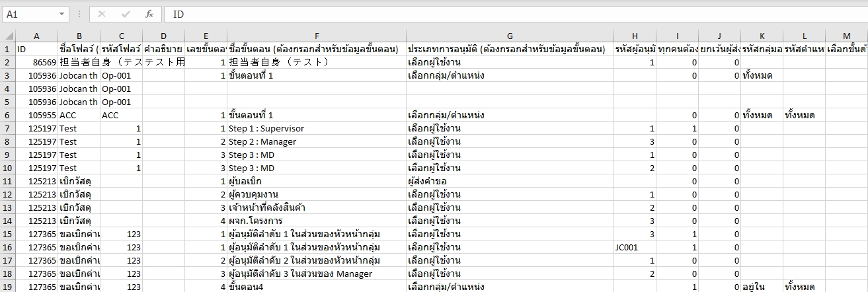Click the cell with ID 86569
This screenshot has width=868, height=292.
(x=36, y=62)
